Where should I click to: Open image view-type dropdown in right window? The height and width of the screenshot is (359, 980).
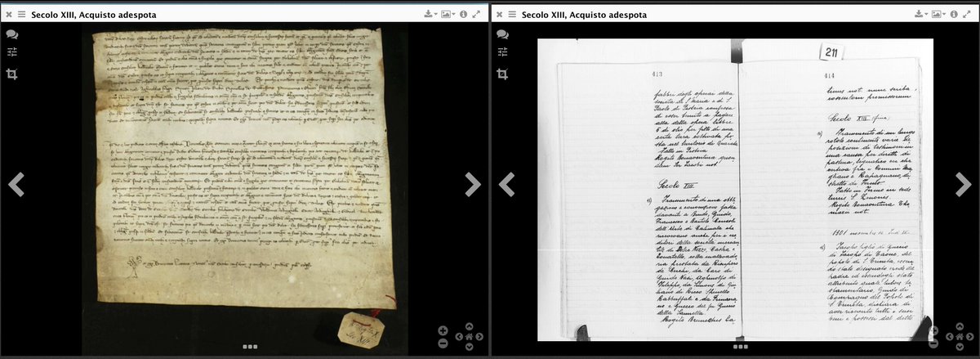click(938, 14)
